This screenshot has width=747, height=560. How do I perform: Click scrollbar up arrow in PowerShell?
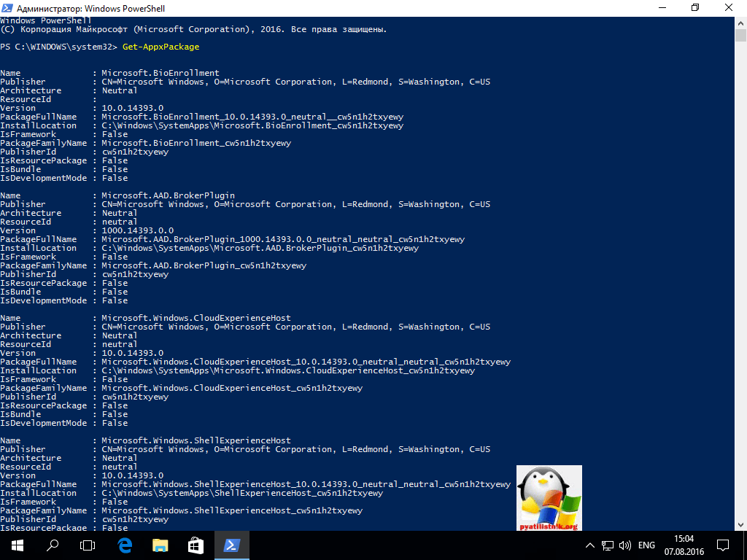pyautogui.click(x=740, y=23)
